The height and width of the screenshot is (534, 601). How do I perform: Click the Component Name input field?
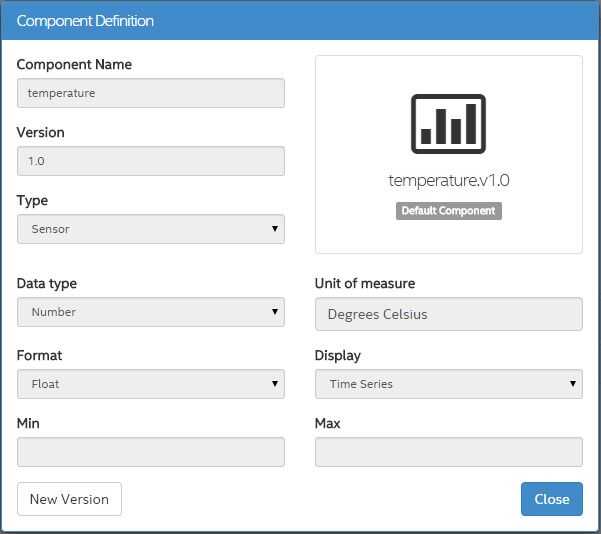point(151,93)
